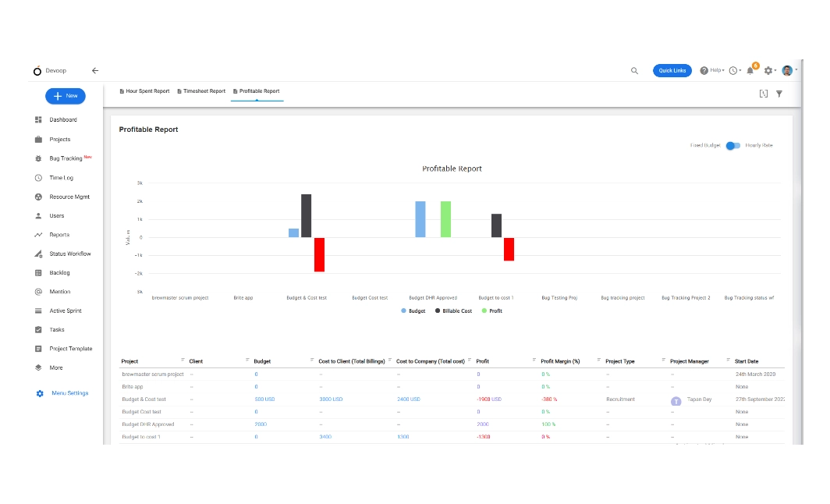Screen dimensions: 830x504
Task: Open the filter icon above the report
Action: 779,93
